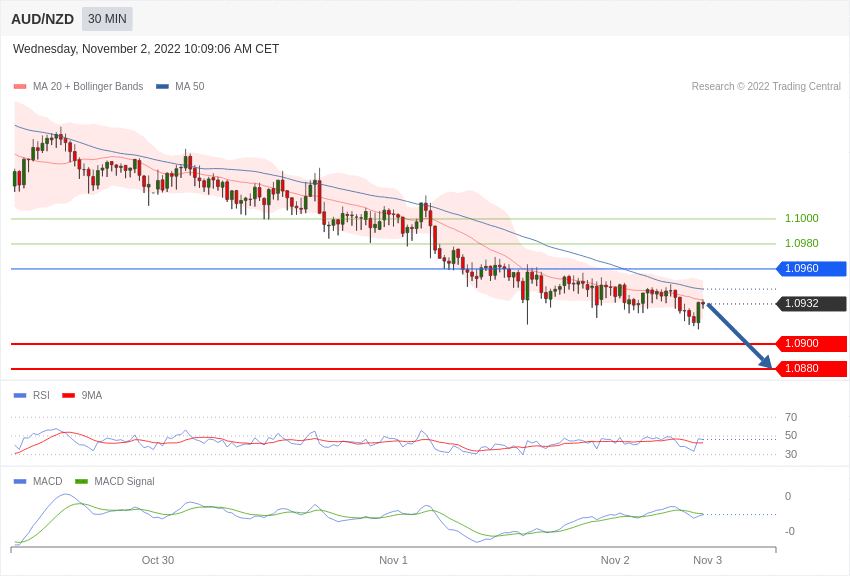Click the RSI 30 axis value

(791, 454)
